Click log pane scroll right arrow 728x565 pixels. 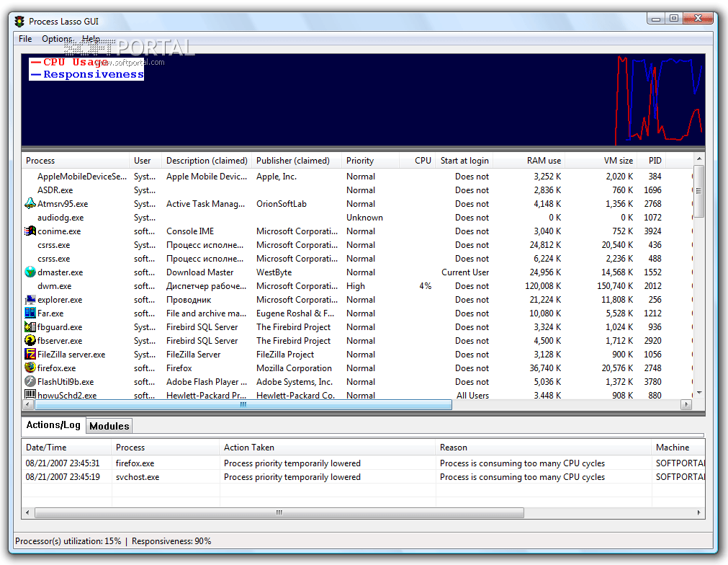coord(699,512)
